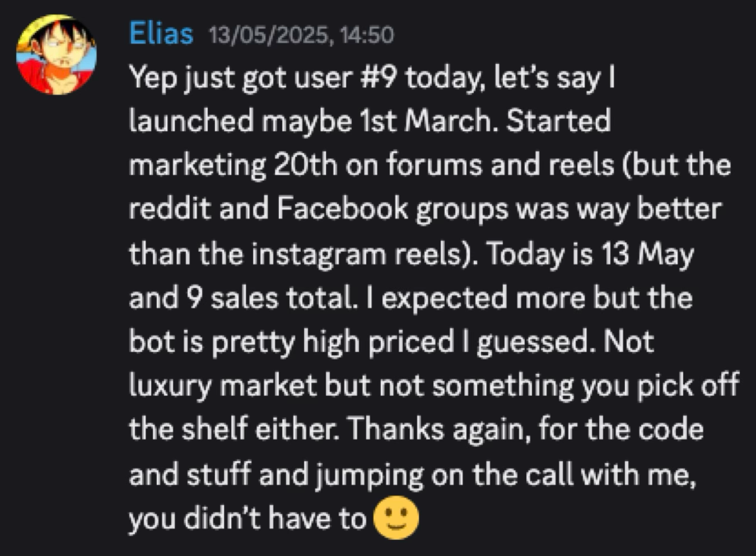This screenshot has height=556, width=756.
Task: Click the 13/05/2025, 14:50 timestamp
Action: 301,35
